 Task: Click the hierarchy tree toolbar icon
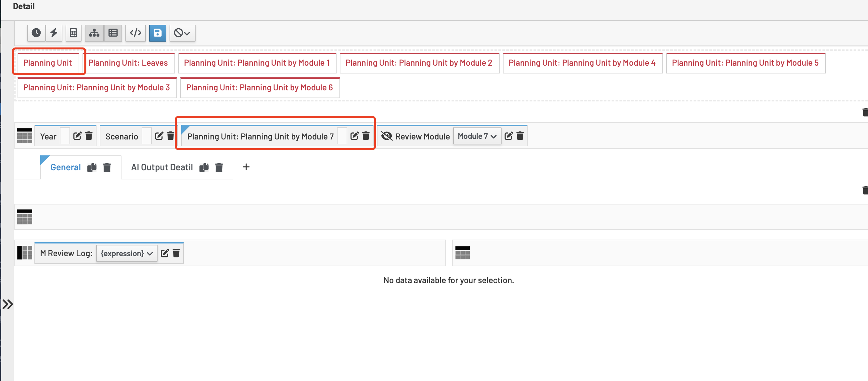tap(94, 33)
